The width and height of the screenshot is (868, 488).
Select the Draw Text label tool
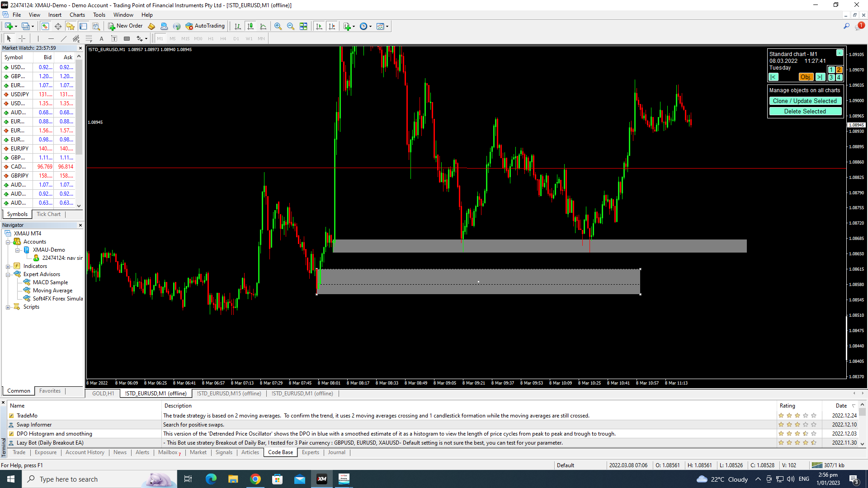pos(114,38)
